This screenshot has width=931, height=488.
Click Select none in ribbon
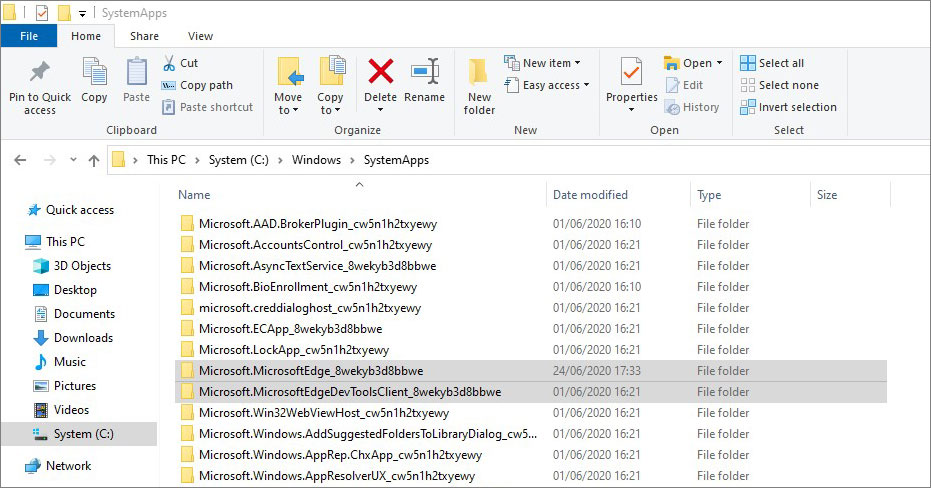pyautogui.click(x=779, y=85)
